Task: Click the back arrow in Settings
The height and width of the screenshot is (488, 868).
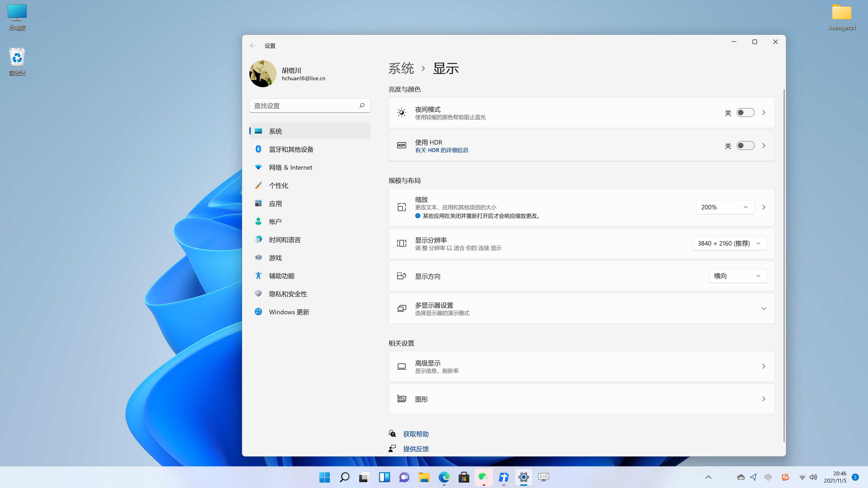Action: coord(253,45)
